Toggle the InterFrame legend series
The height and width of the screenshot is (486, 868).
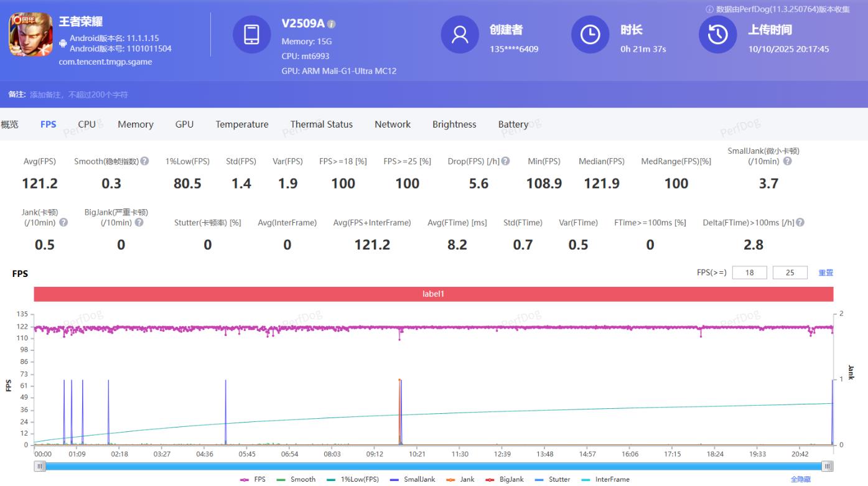click(x=605, y=479)
